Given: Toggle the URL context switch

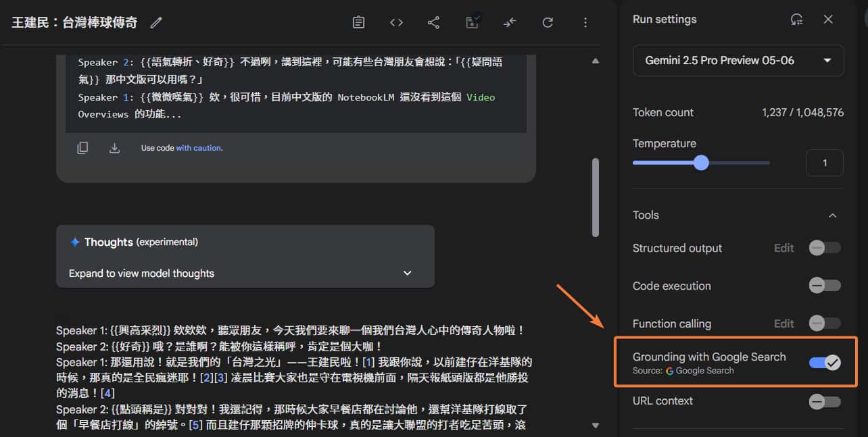Looking at the screenshot, I should pos(825,402).
